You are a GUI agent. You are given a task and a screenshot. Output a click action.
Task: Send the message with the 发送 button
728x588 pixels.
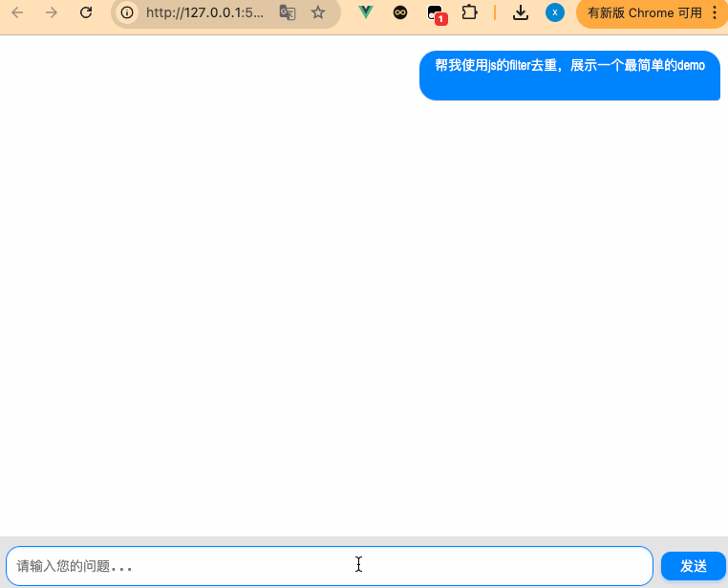pyautogui.click(x=694, y=566)
